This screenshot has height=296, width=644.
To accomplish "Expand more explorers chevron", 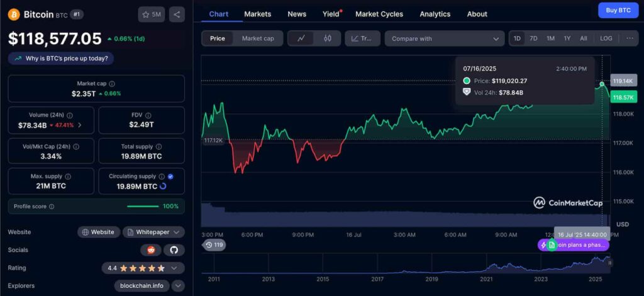I will (178, 285).
